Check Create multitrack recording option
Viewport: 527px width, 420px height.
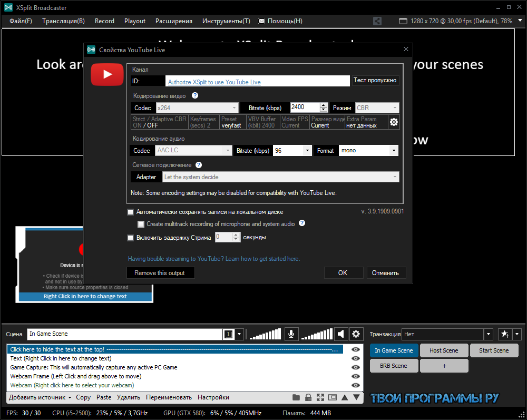[x=141, y=224]
